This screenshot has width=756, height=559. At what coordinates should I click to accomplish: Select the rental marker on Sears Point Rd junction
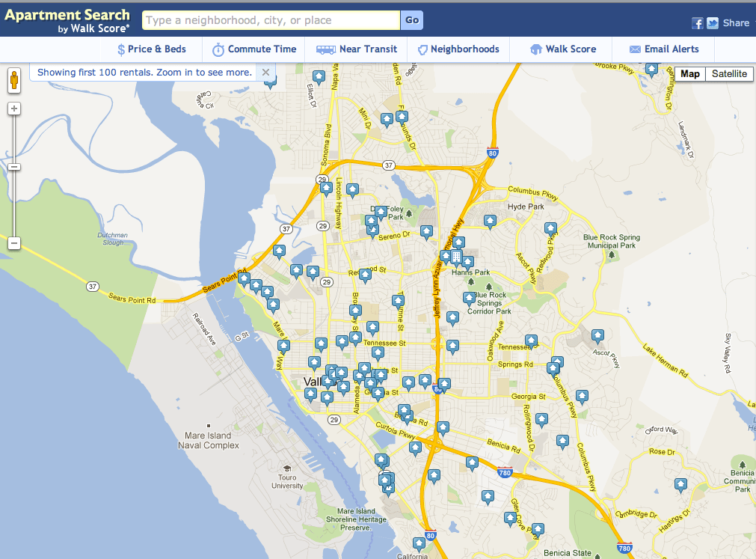pos(244,279)
